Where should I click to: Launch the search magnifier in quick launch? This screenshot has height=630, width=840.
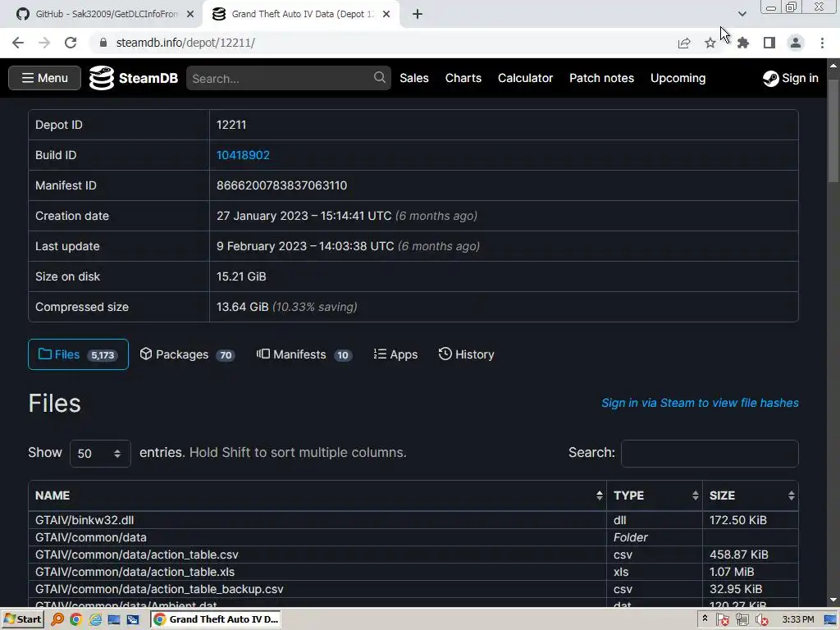57,620
